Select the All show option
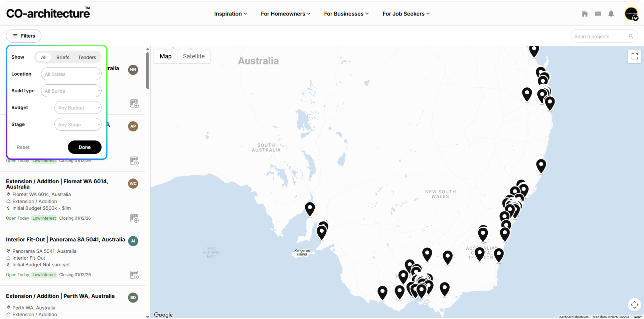This screenshot has width=644, height=319. (x=44, y=57)
